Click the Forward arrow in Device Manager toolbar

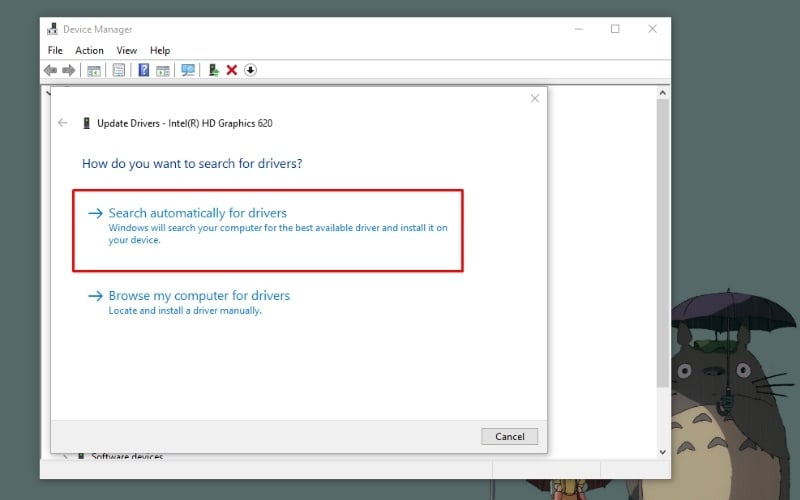(x=69, y=70)
